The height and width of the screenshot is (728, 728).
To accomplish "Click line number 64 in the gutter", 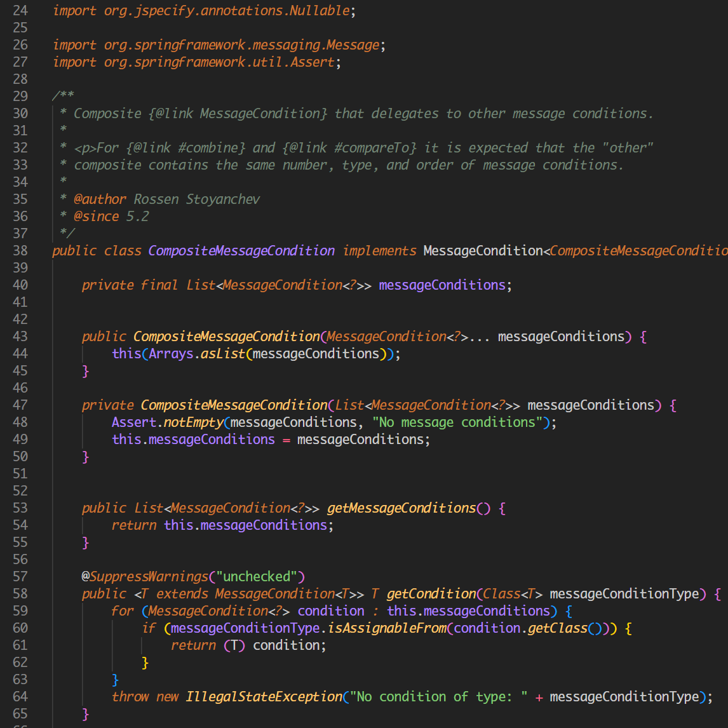I will click(20, 696).
